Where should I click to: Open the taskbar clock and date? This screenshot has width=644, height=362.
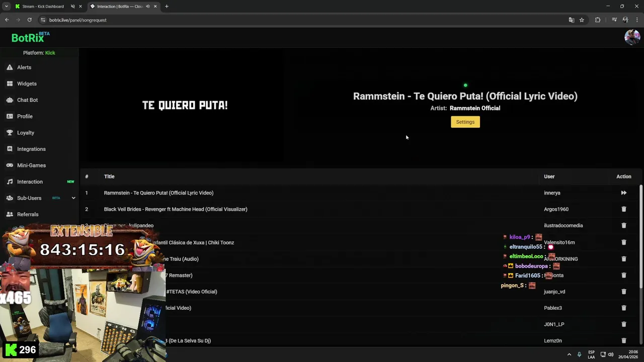coord(628,354)
